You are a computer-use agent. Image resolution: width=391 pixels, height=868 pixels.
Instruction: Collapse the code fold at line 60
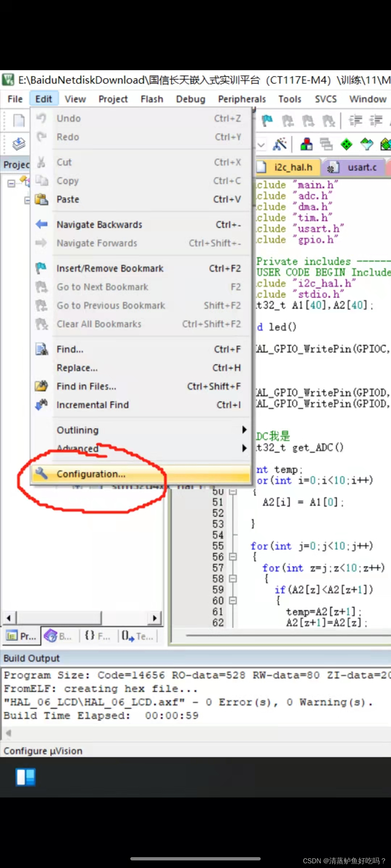click(x=233, y=601)
